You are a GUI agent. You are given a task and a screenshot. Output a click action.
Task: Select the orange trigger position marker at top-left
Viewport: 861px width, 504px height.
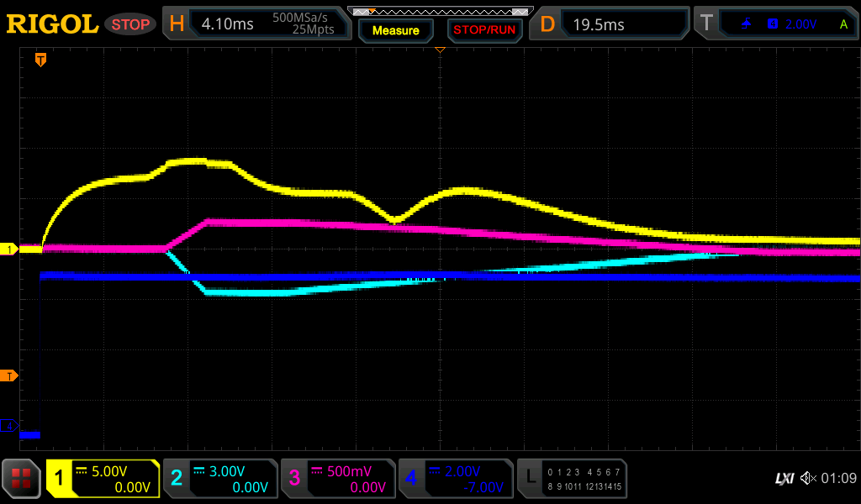tap(40, 60)
